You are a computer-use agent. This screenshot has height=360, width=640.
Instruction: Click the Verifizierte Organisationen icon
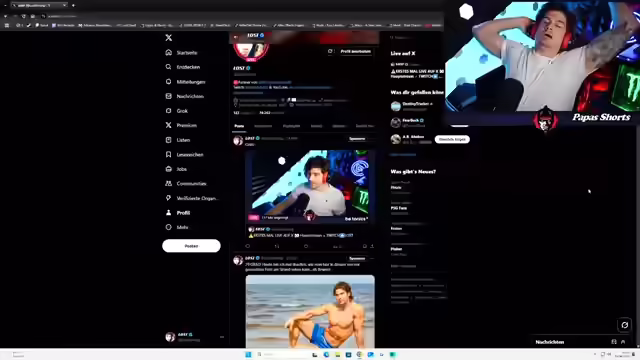[x=169, y=198]
